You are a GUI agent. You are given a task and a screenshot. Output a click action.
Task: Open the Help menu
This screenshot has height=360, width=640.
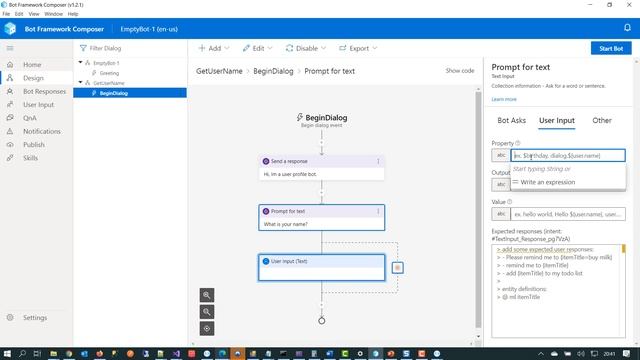pyautogui.click(x=73, y=14)
